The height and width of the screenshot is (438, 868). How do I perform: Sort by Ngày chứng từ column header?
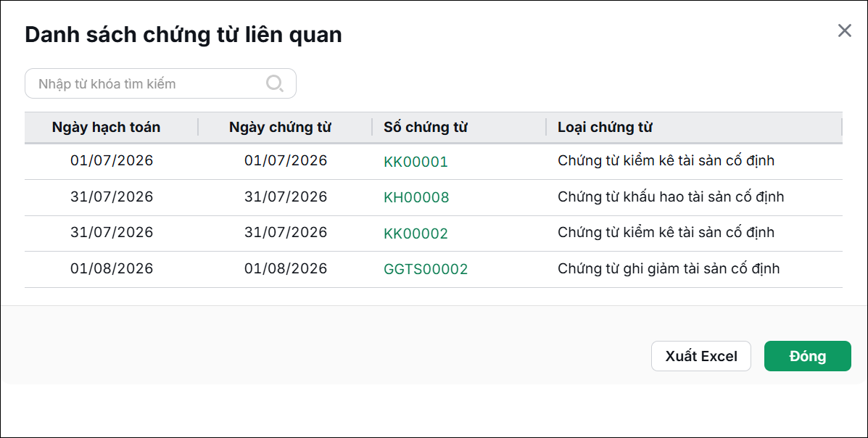pyautogui.click(x=280, y=128)
